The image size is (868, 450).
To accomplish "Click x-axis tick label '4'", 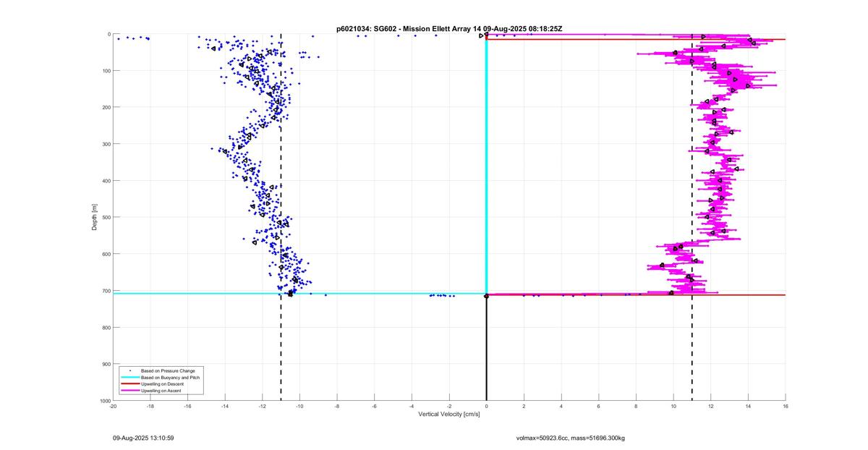I will coord(561,407).
